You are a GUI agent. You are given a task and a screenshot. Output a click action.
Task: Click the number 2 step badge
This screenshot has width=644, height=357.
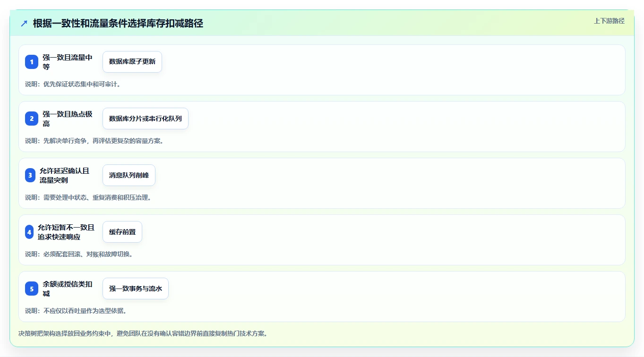pyautogui.click(x=32, y=119)
